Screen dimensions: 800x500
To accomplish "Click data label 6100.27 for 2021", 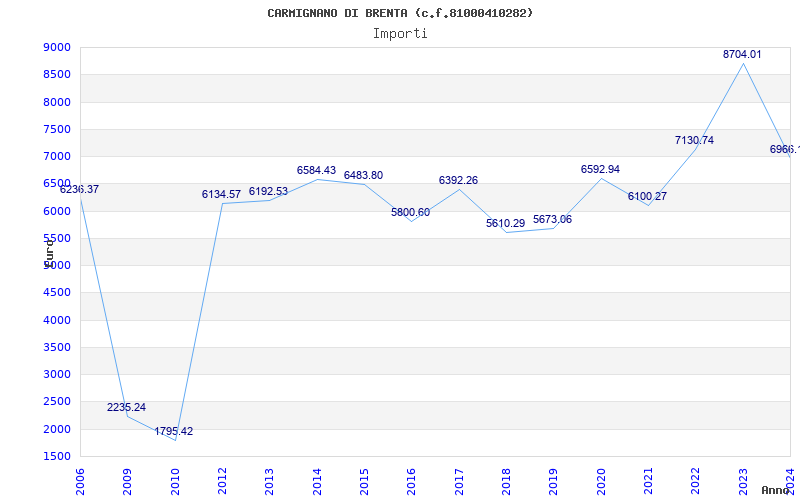I will coord(647,196).
